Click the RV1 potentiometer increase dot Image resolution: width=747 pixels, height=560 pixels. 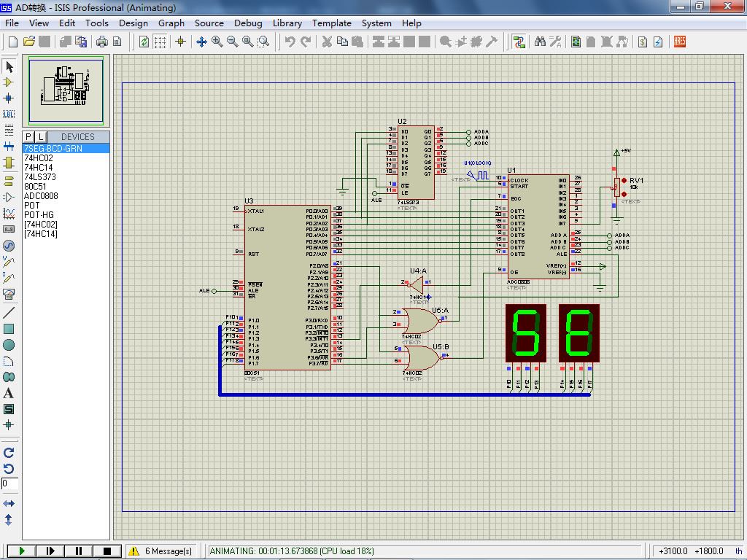(624, 181)
